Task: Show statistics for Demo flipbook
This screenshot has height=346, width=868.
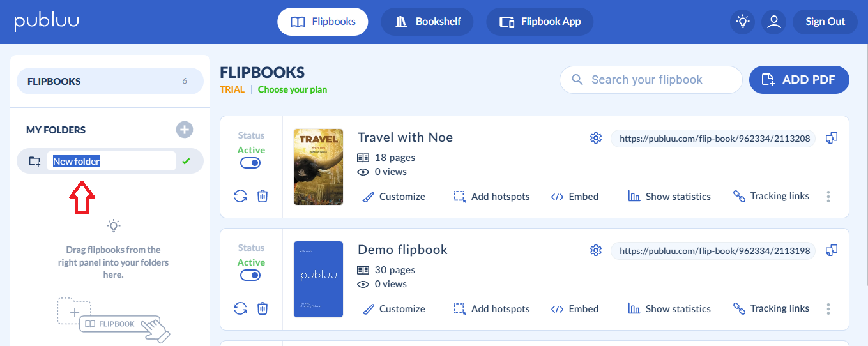Action: (x=669, y=309)
